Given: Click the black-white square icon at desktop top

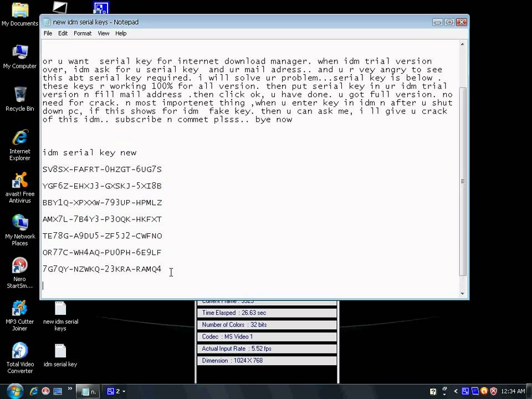Looking at the screenshot, I should pos(60,7).
